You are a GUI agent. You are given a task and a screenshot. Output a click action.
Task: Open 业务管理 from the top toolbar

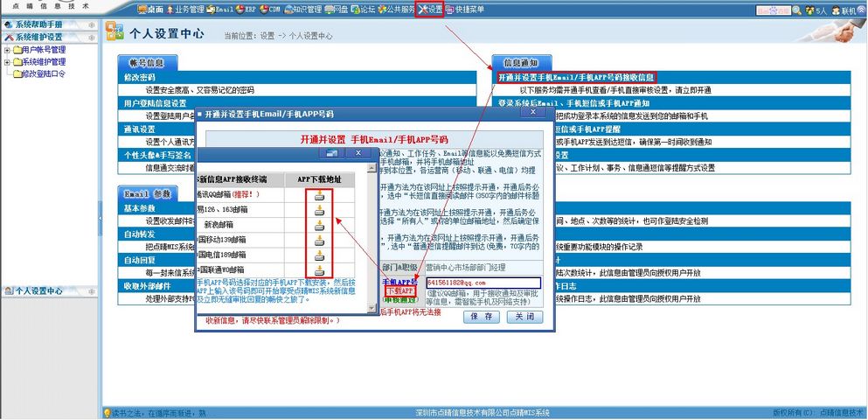[x=184, y=10]
